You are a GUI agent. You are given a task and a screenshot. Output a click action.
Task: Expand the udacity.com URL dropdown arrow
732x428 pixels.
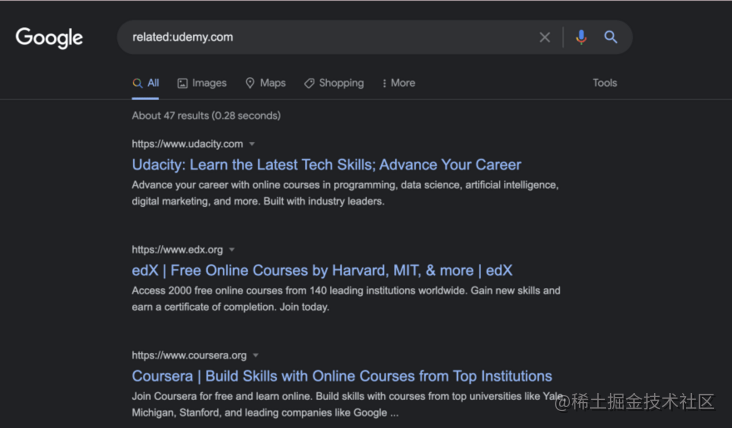pos(252,144)
